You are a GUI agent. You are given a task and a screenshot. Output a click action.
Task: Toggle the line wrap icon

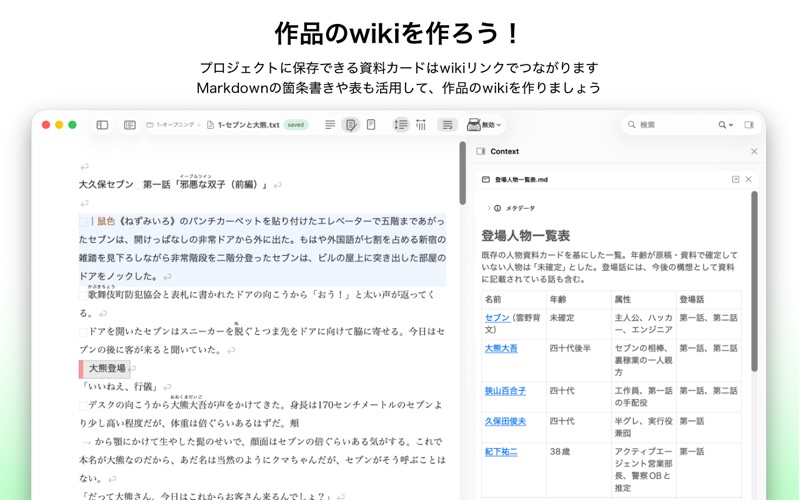[447, 125]
